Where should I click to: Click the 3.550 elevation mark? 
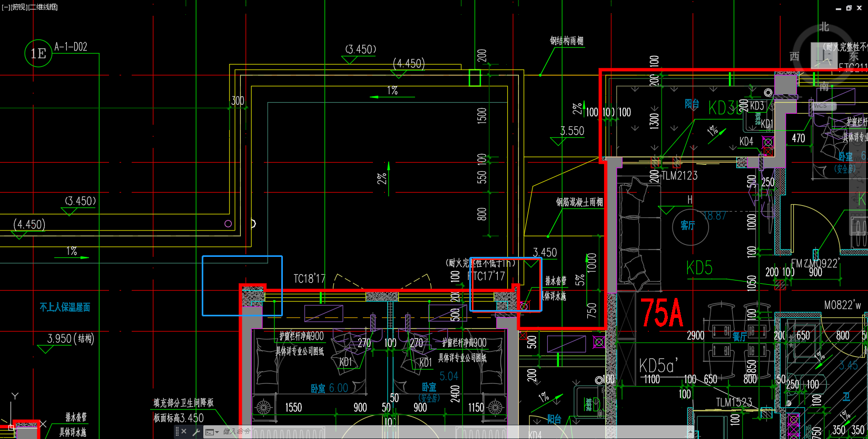coord(573,131)
